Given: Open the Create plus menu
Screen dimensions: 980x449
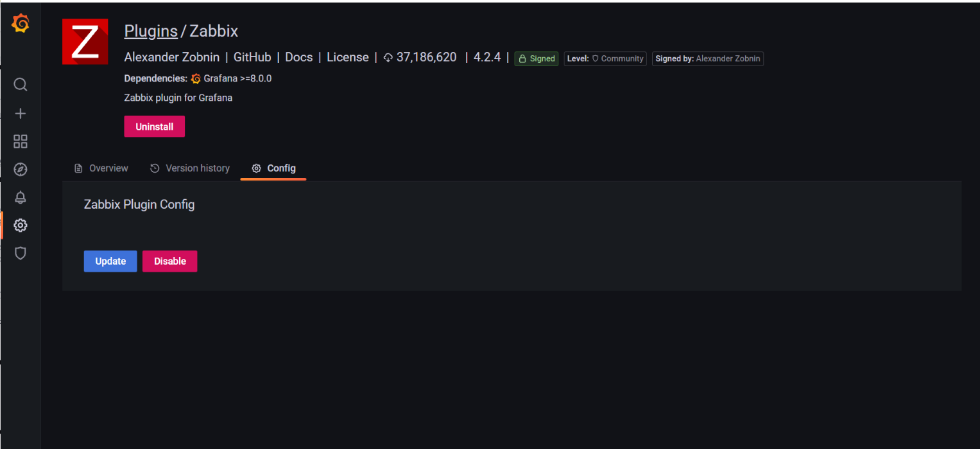Looking at the screenshot, I should tap(21, 114).
